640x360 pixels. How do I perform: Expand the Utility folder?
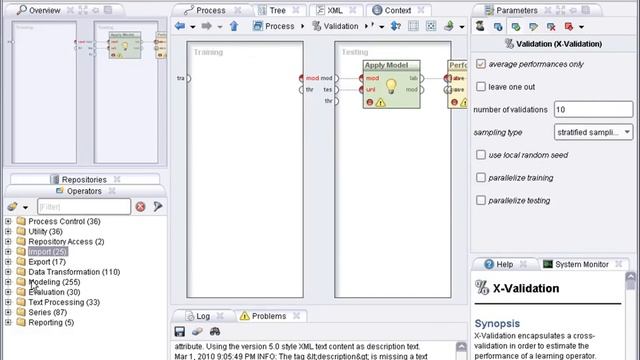pos(8,231)
